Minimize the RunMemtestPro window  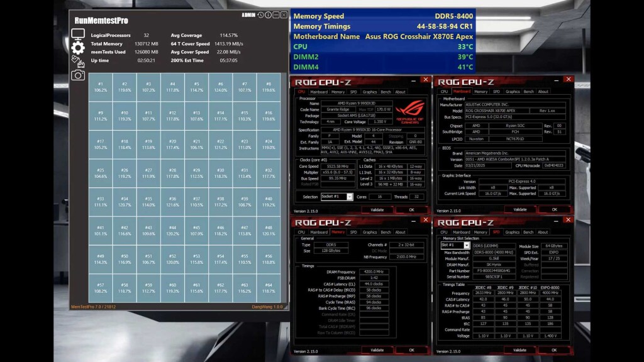pos(276,15)
